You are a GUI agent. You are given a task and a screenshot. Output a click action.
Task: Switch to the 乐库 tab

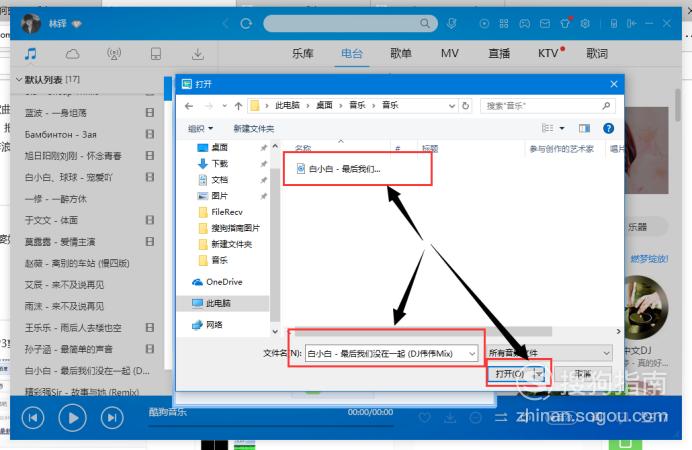click(x=303, y=54)
